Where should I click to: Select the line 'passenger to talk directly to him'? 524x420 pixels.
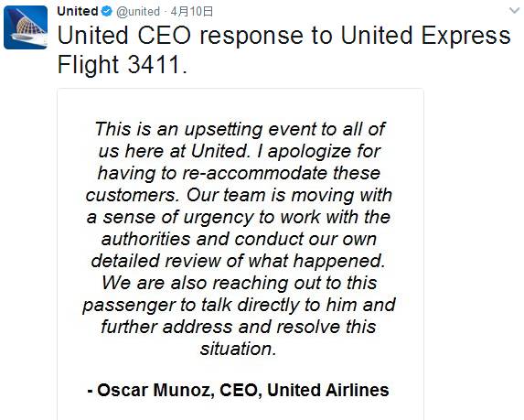240,305
